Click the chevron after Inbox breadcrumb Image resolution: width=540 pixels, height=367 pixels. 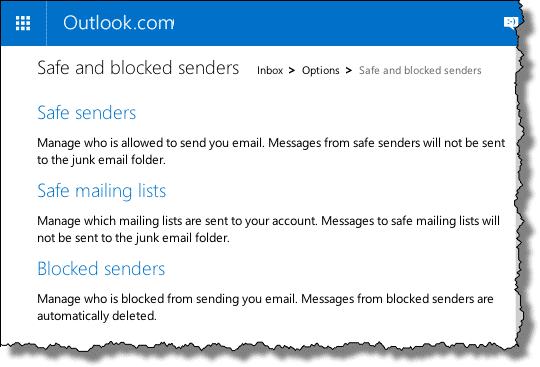tap(292, 71)
